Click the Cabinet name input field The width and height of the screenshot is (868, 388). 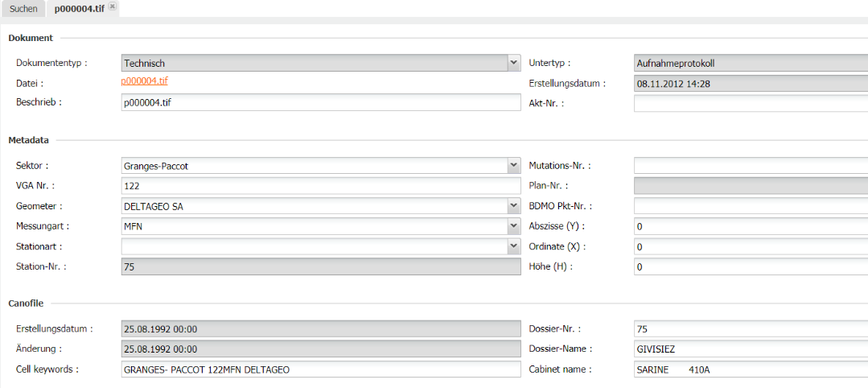click(x=751, y=369)
